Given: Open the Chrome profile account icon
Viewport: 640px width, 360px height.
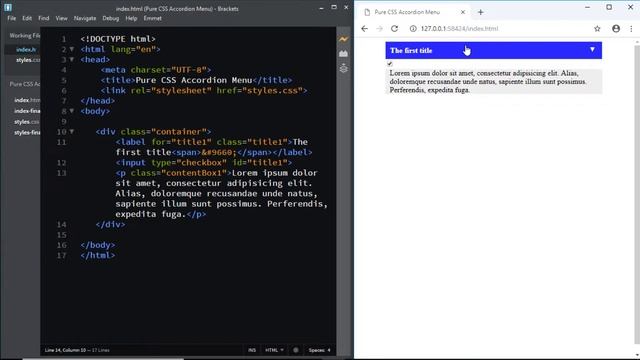Looking at the screenshot, I should 616,29.
